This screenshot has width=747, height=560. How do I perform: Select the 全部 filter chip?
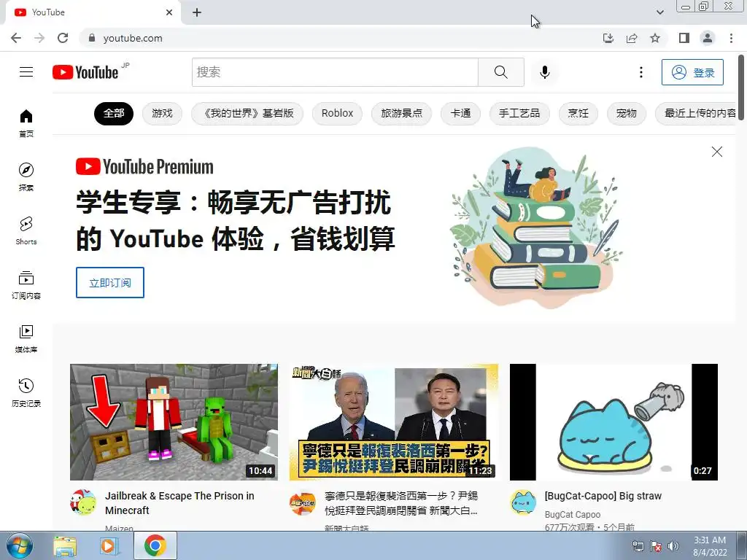pos(114,113)
